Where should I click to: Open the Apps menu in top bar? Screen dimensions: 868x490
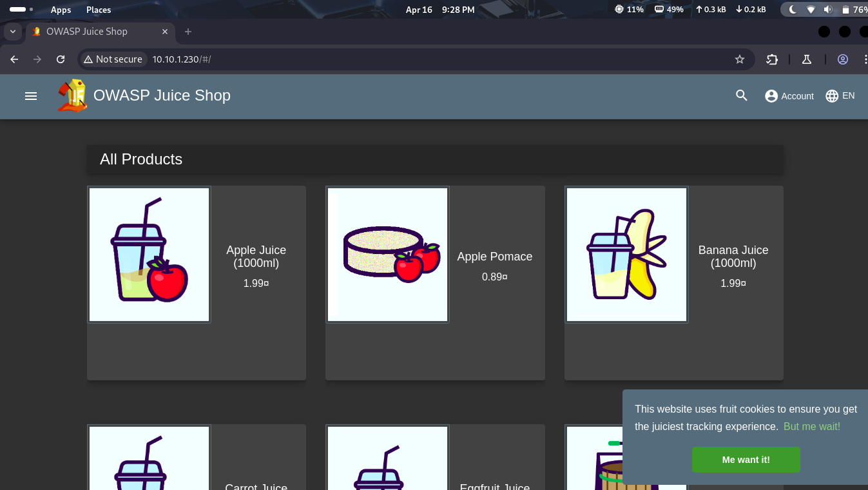point(61,10)
